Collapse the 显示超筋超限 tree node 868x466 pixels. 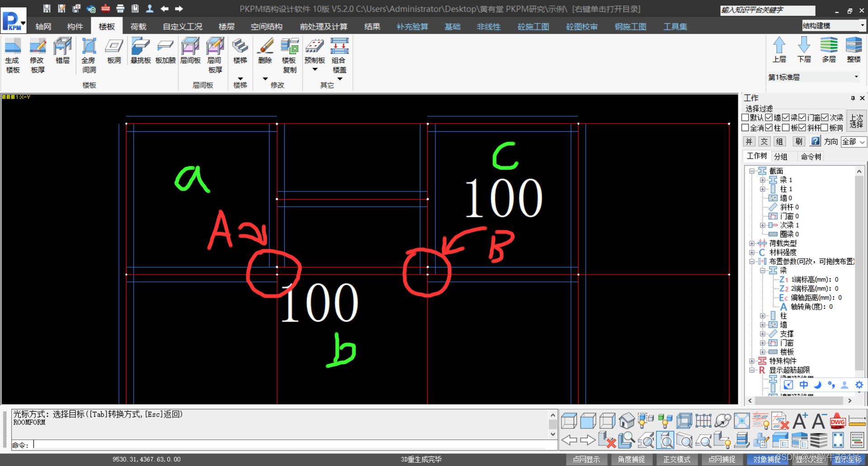pyautogui.click(x=751, y=370)
